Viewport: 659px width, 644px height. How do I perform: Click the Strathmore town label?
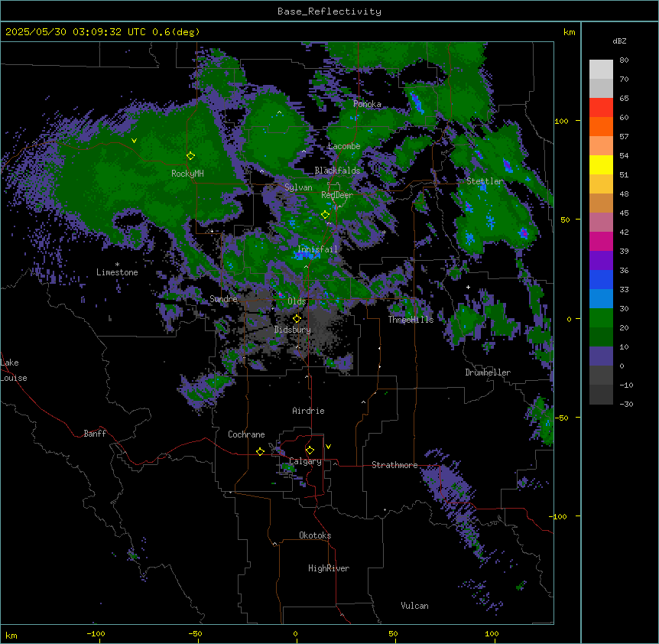click(394, 465)
